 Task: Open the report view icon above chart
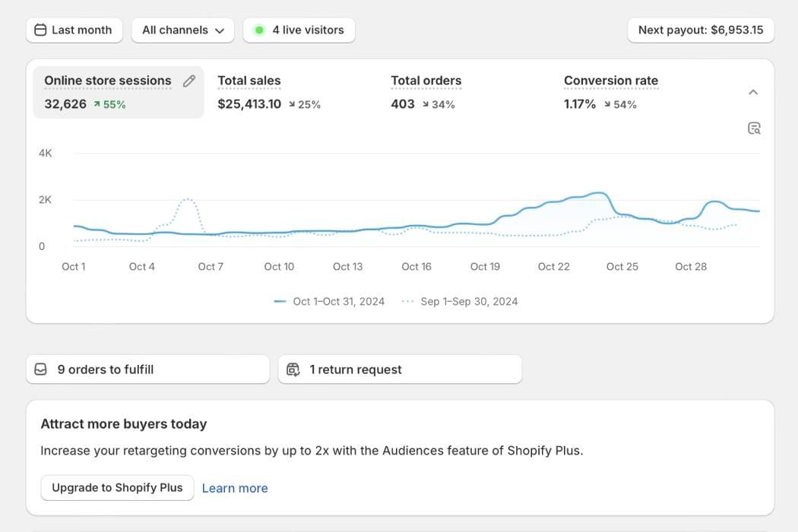[x=754, y=128]
